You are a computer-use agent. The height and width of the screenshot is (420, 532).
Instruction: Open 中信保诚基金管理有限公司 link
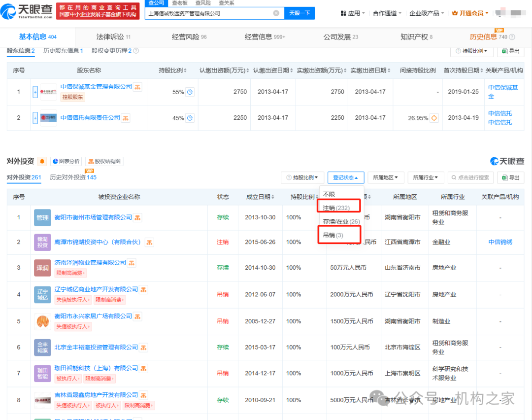click(x=96, y=87)
